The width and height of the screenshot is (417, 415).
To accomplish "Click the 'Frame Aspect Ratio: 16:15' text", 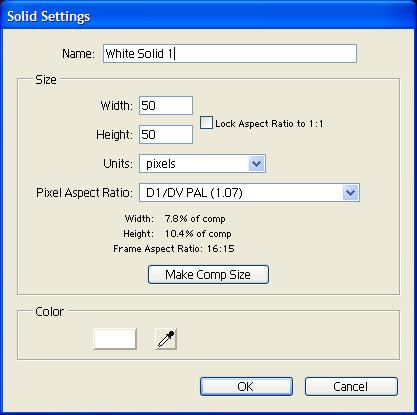I will (174, 249).
